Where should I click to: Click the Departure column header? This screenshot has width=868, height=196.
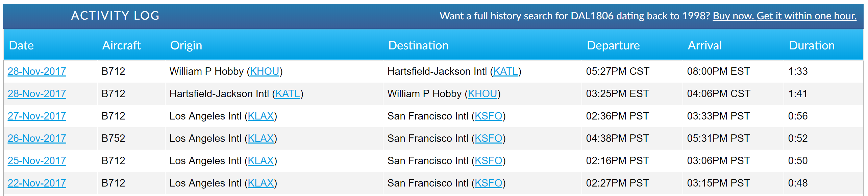pyautogui.click(x=613, y=45)
